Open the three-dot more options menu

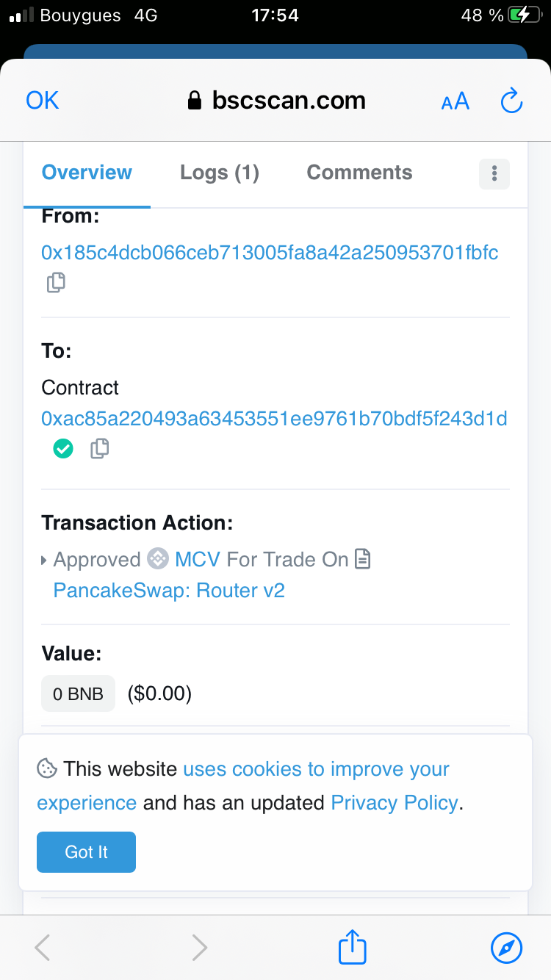[494, 173]
